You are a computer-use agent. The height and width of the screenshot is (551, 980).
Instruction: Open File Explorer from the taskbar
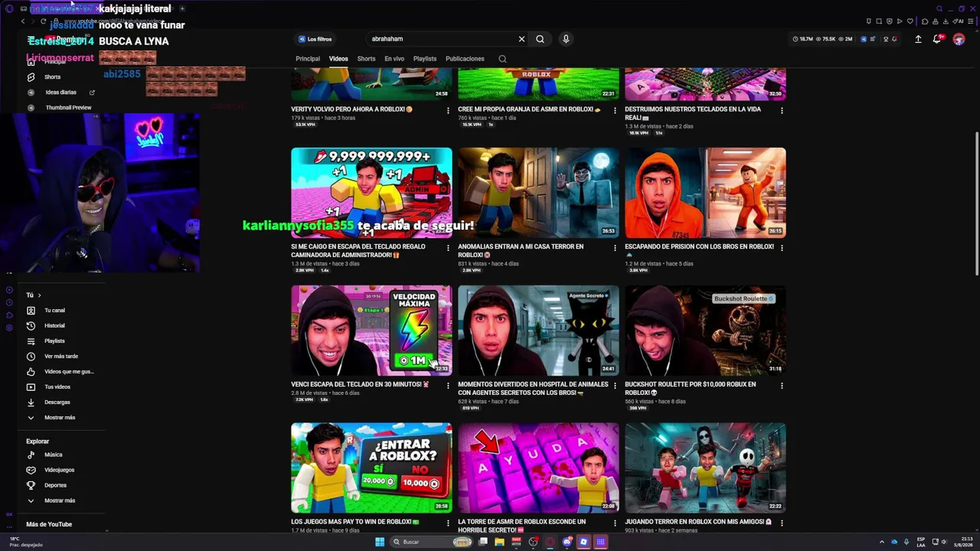499,542
